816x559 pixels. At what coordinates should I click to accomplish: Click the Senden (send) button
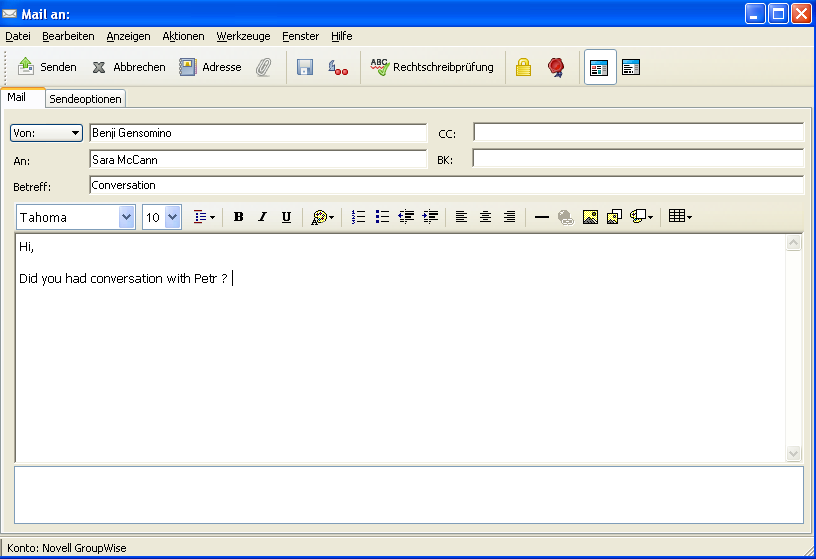pyautogui.click(x=47, y=67)
